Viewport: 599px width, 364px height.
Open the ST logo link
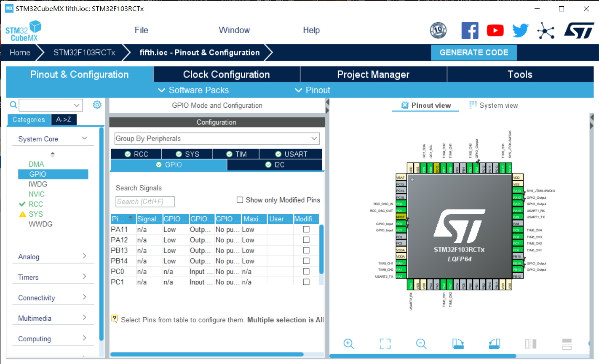click(579, 30)
